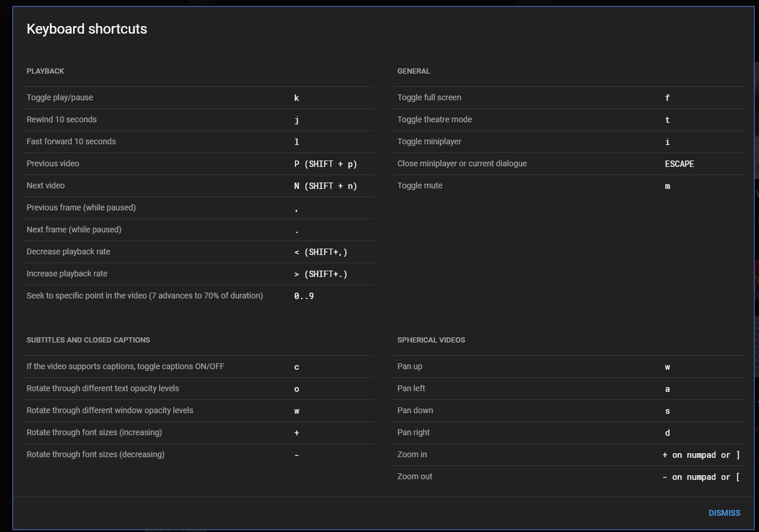Select the > (SHIFT+.) key text
This screenshot has width=759, height=532.
(321, 274)
